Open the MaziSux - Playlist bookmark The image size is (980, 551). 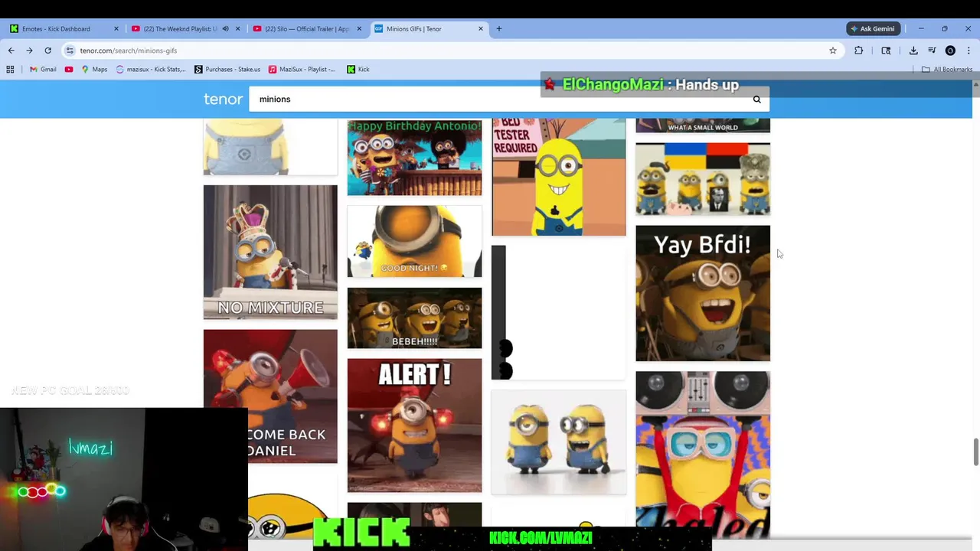pos(302,69)
